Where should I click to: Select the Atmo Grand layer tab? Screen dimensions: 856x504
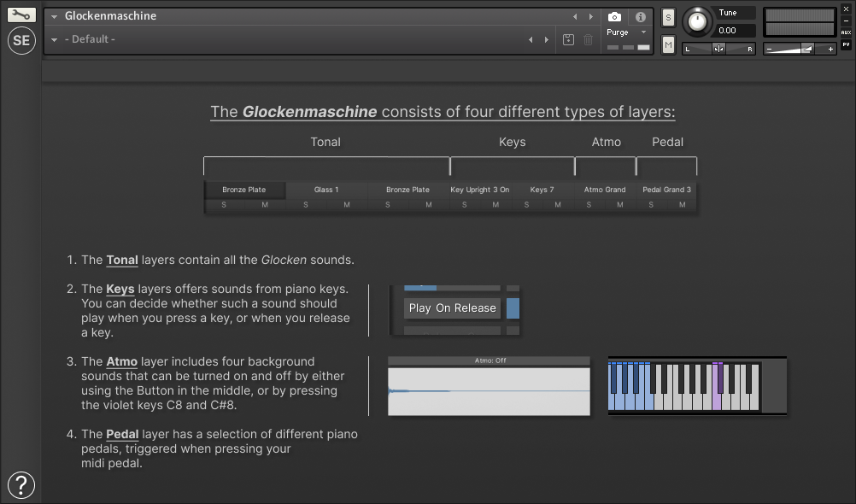tap(605, 190)
